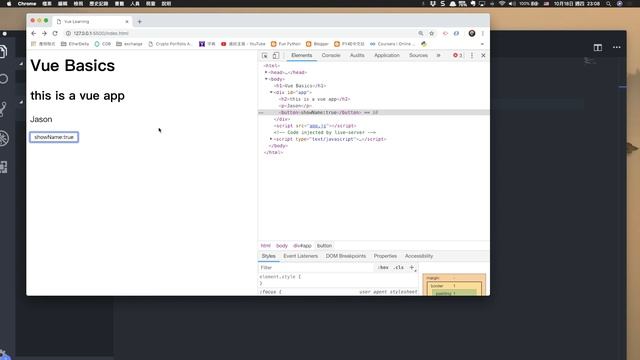640x360 pixels.
Task: Click the zoom magnifier icon in address bar
Action: [420, 33]
